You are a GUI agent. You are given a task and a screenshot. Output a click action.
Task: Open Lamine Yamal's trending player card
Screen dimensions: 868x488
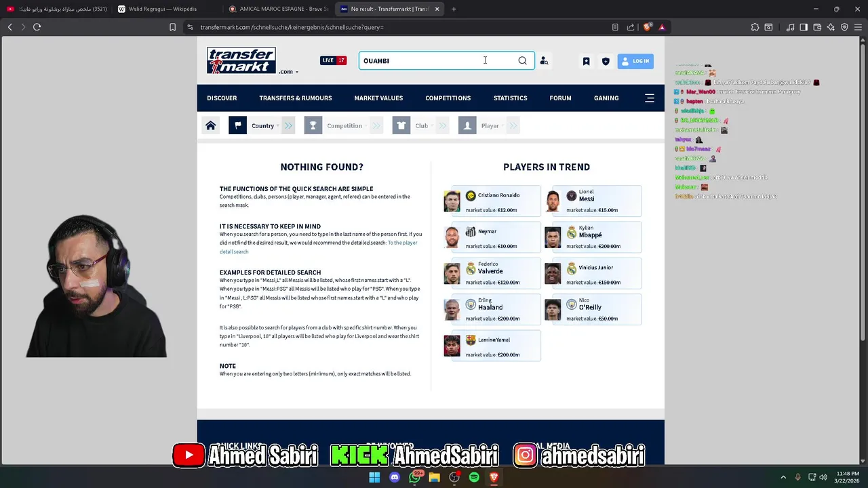pos(492,346)
